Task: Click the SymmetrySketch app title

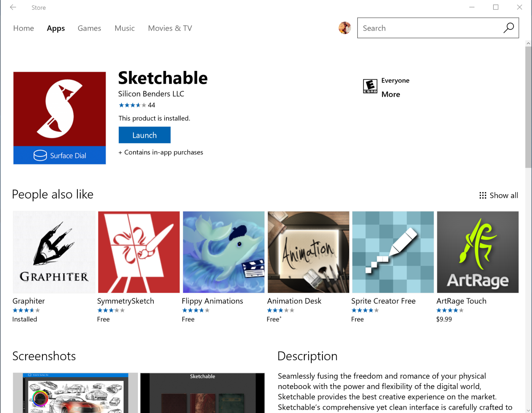Action: point(126,301)
